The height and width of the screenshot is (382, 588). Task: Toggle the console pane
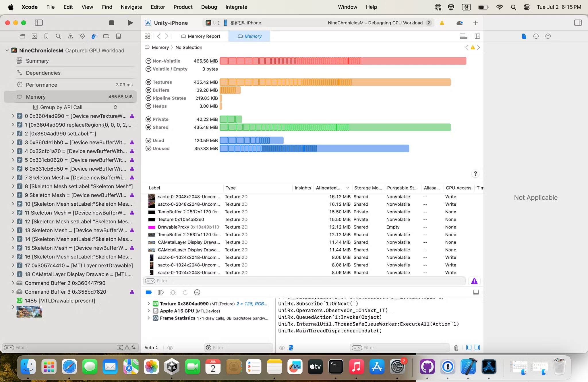(477, 348)
